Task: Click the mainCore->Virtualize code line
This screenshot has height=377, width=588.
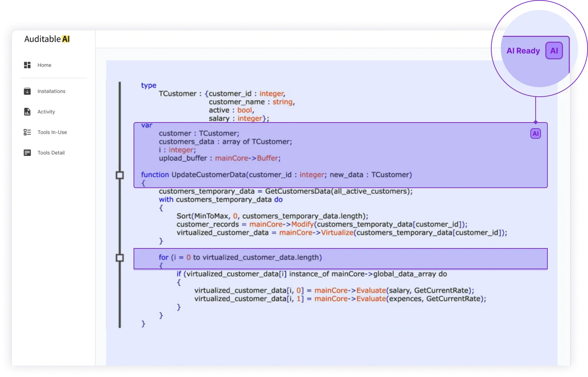Action: point(341,232)
